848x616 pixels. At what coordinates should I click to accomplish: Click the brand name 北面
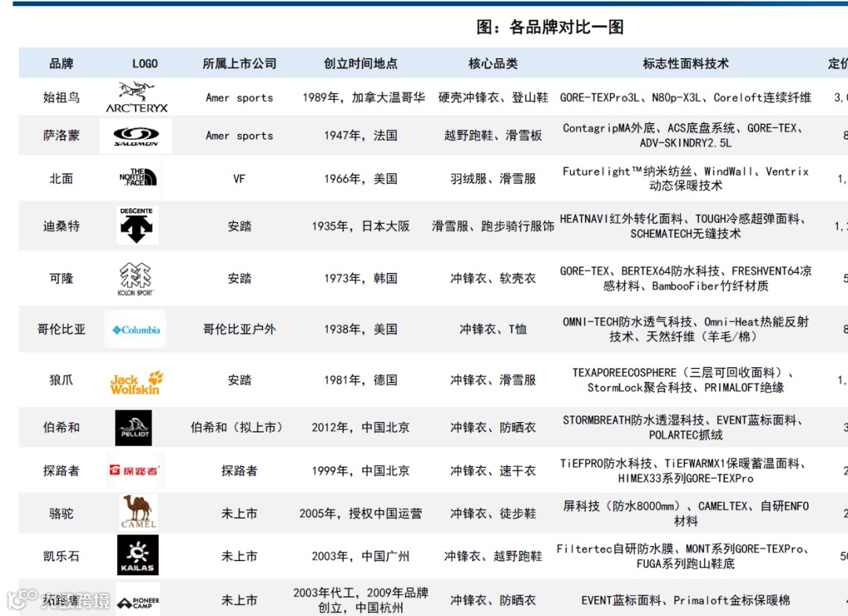pyautogui.click(x=61, y=179)
